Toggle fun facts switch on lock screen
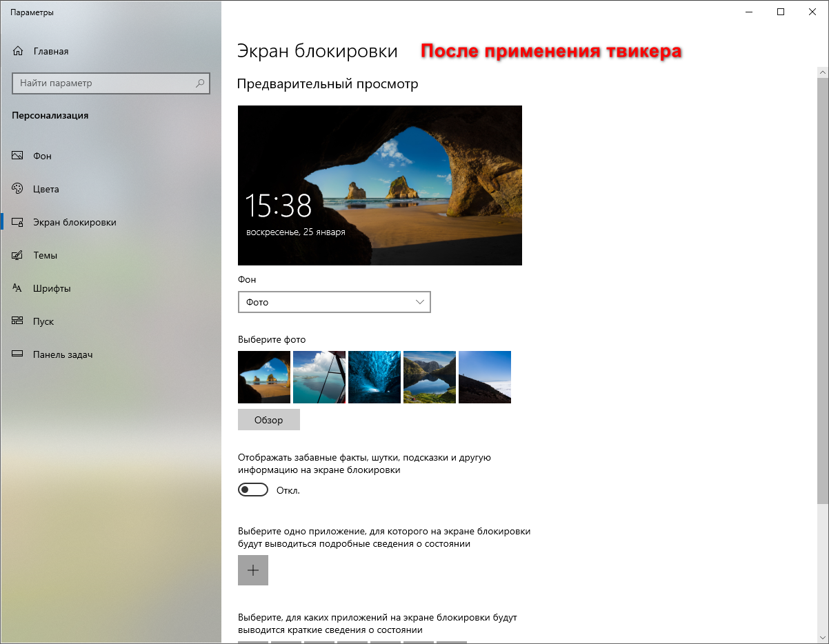The width and height of the screenshot is (829, 644). [252, 490]
